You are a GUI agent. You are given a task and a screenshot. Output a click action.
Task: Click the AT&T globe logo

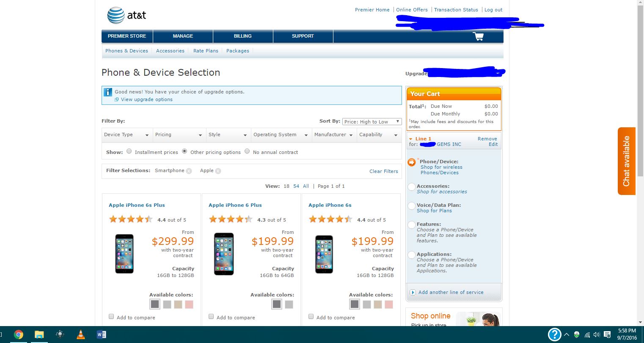pos(116,15)
